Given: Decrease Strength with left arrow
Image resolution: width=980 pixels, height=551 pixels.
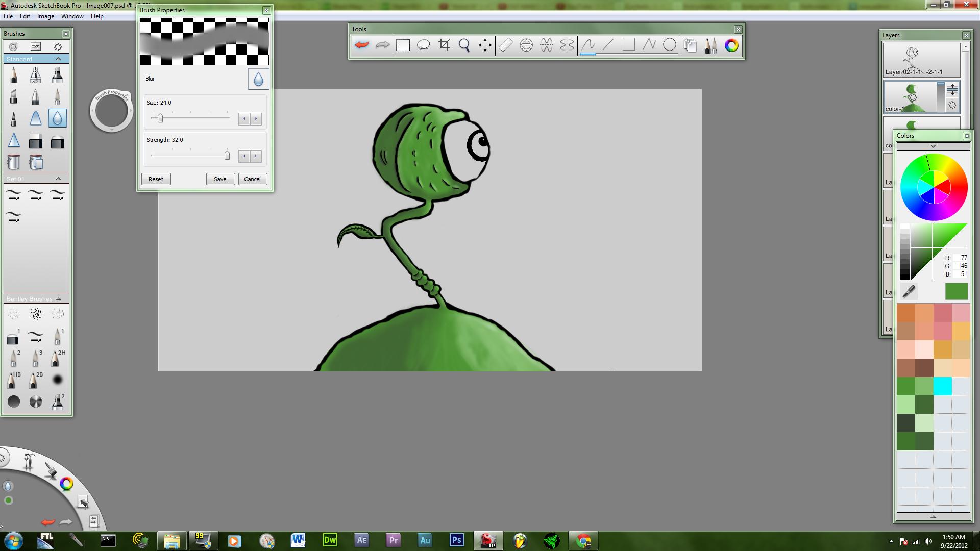Looking at the screenshot, I should pyautogui.click(x=244, y=156).
